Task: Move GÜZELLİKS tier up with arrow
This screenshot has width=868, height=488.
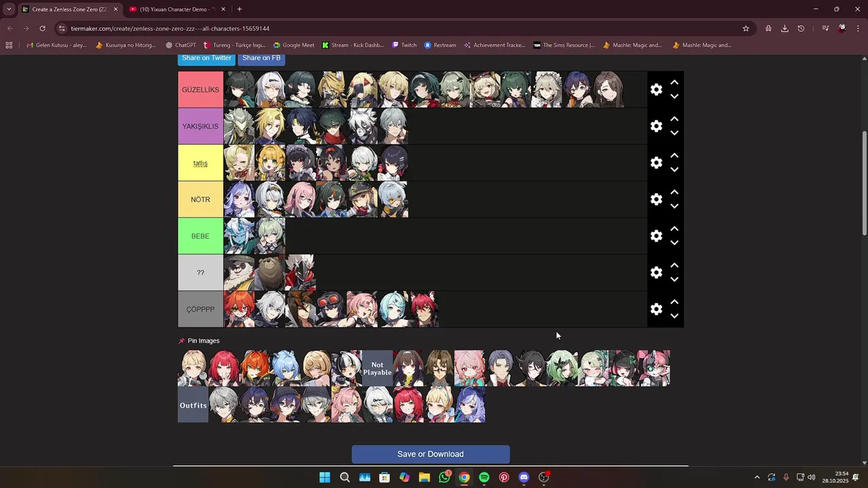Action: [674, 82]
